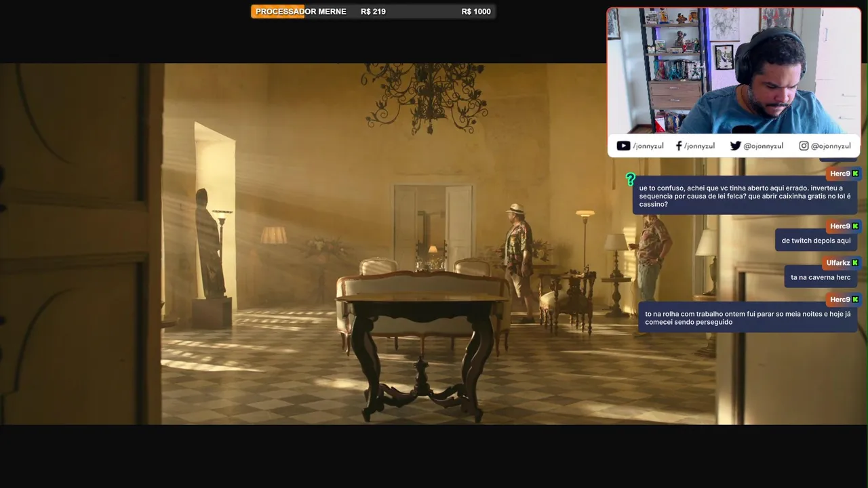This screenshot has height=488, width=868.
Task: Select username Ulfarkz in chat
Action: click(837, 263)
